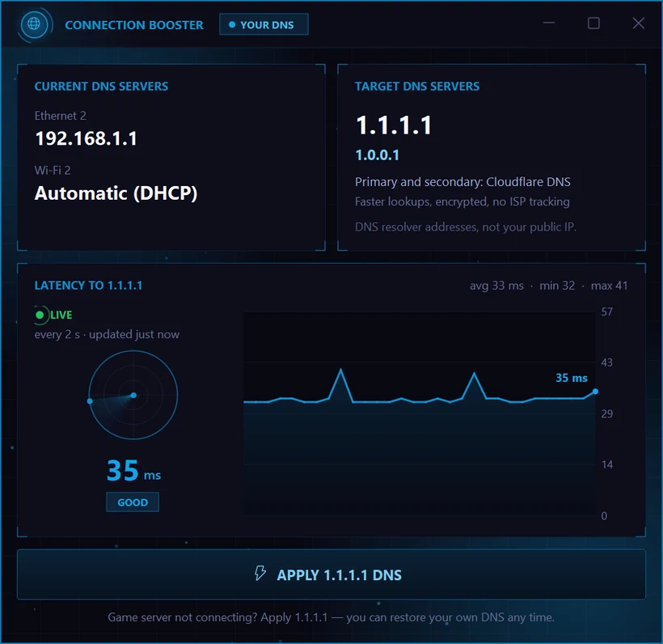Close the Connection Booster window

click(639, 23)
